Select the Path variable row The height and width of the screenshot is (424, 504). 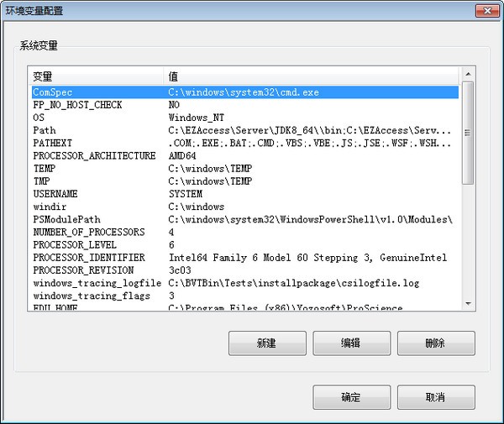tap(245, 130)
